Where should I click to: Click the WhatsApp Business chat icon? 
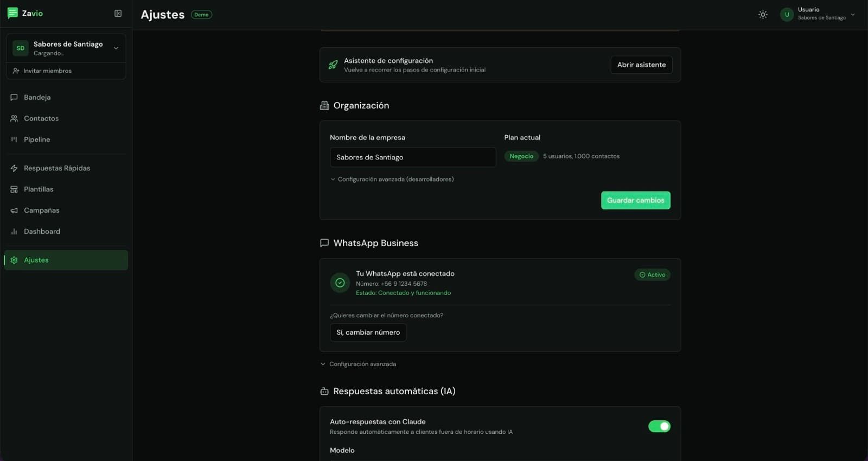click(x=324, y=243)
